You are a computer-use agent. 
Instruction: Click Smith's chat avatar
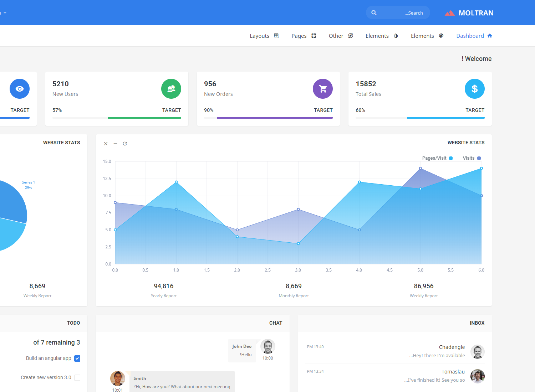tap(118, 378)
